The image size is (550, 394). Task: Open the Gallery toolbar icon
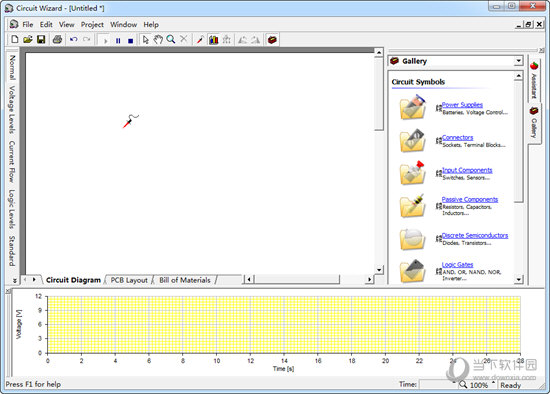tap(272, 40)
